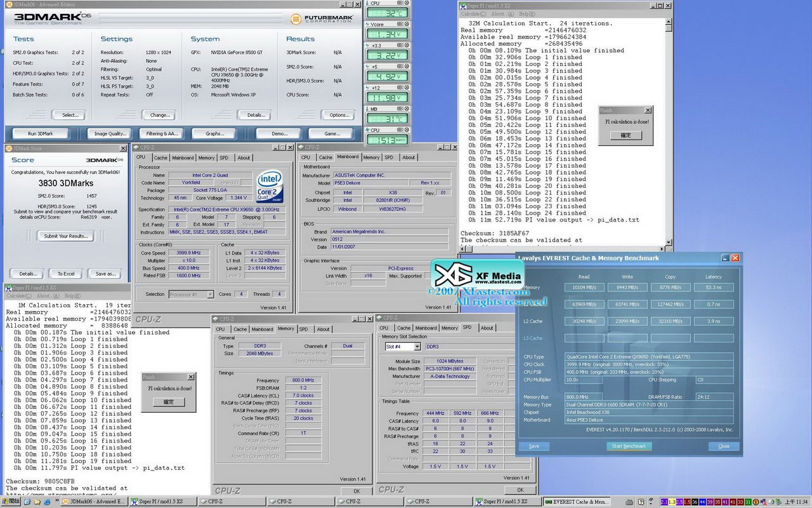Close the +5 voltage probe widget

[407, 66]
